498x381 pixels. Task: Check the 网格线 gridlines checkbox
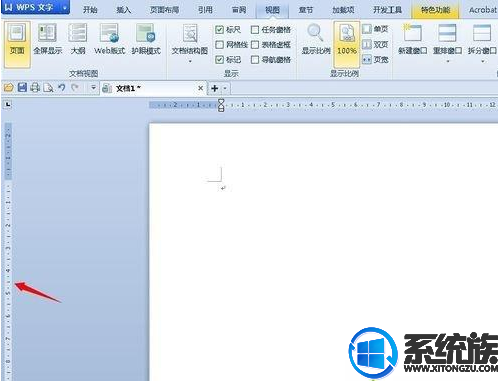point(219,45)
